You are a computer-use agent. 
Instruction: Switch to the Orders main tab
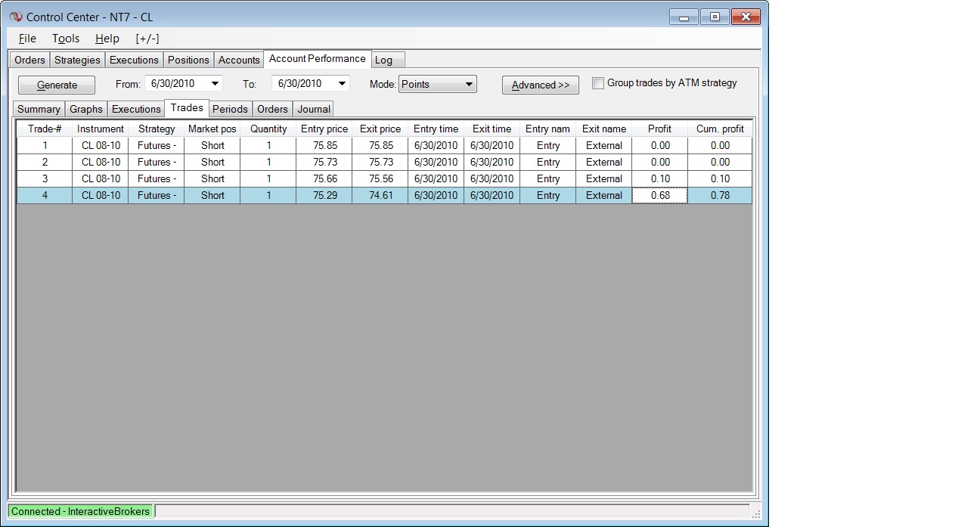tap(30, 60)
